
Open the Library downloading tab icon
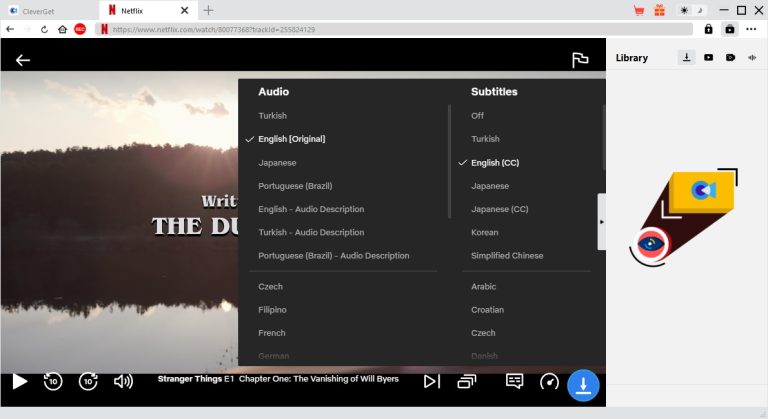(686, 57)
